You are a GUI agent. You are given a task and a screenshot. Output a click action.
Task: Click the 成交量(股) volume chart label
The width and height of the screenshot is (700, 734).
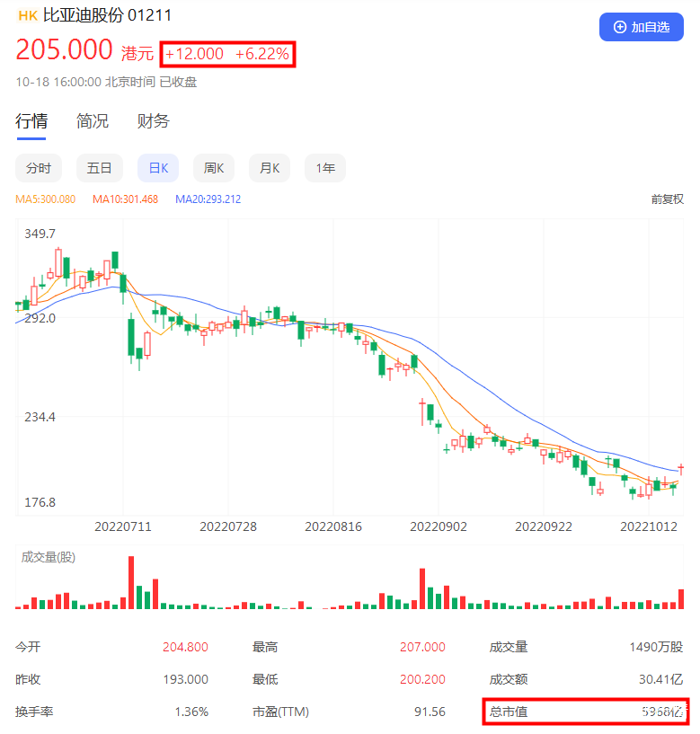[49, 557]
